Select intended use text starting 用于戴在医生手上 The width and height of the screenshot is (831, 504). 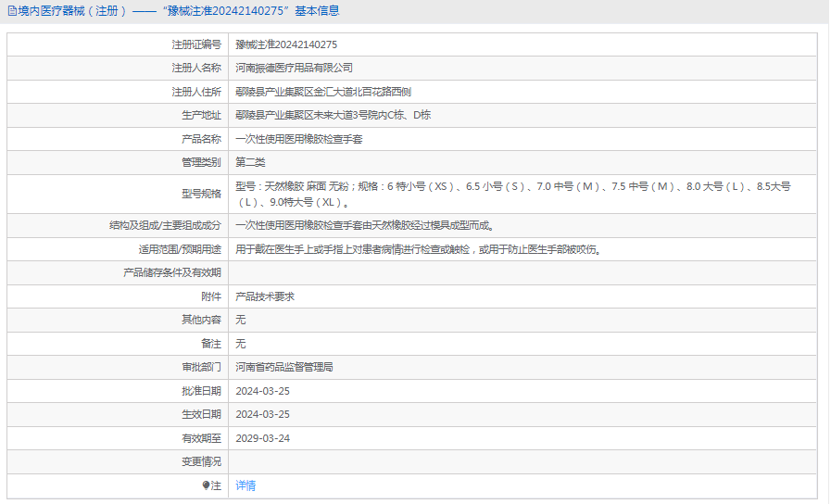point(419,249)
